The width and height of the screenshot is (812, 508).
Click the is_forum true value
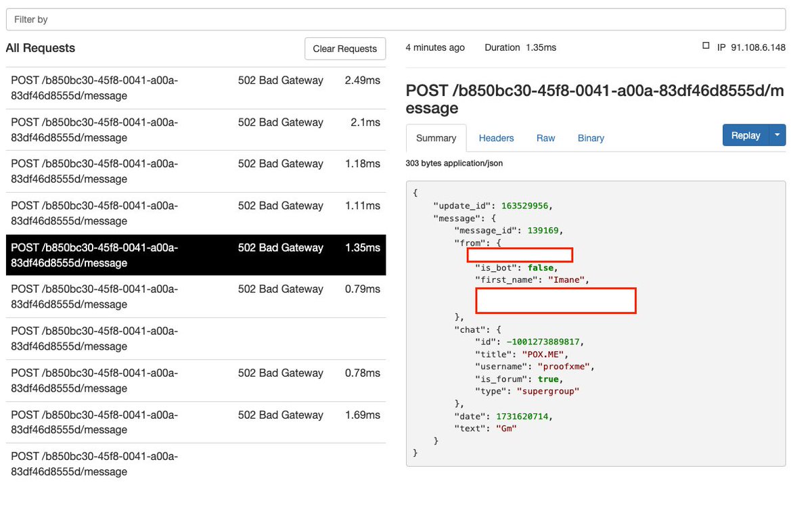coord(550,379)
